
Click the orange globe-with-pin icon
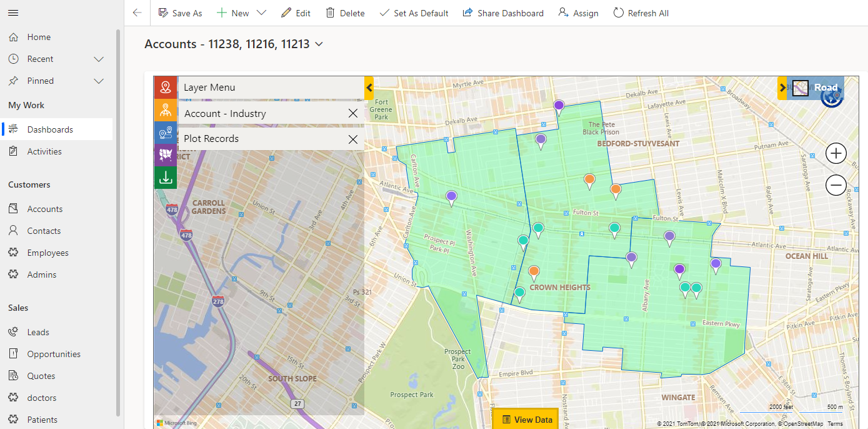click(x=166, y=111)
